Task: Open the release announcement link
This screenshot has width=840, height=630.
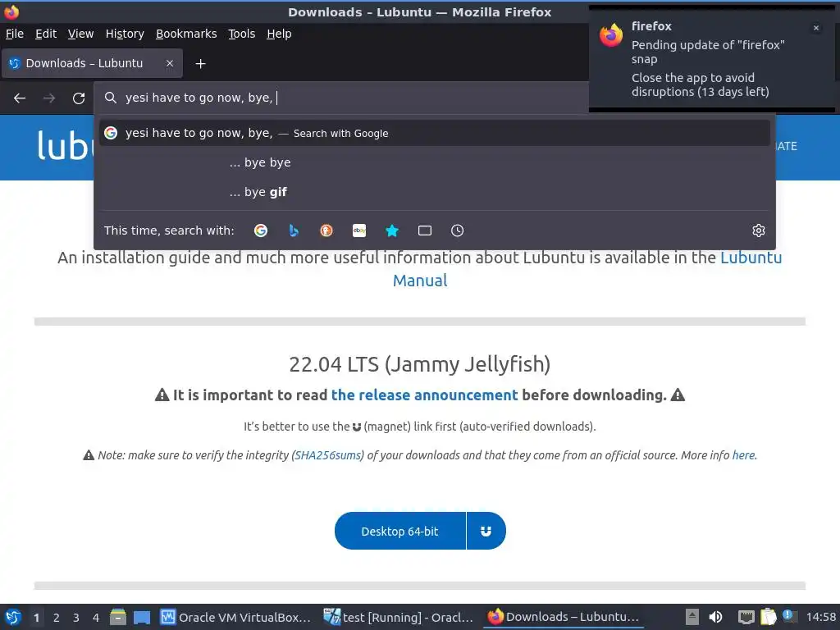Action: coord(424,395)
